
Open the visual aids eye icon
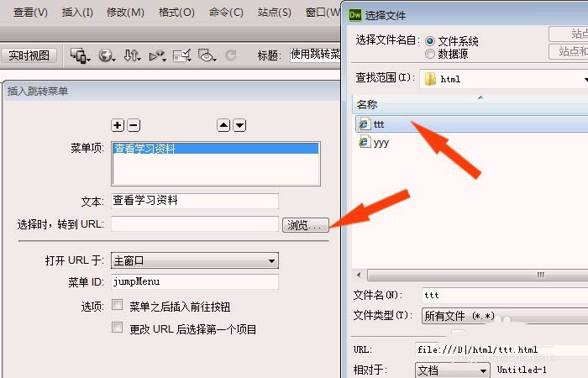(x=207, y=55)
